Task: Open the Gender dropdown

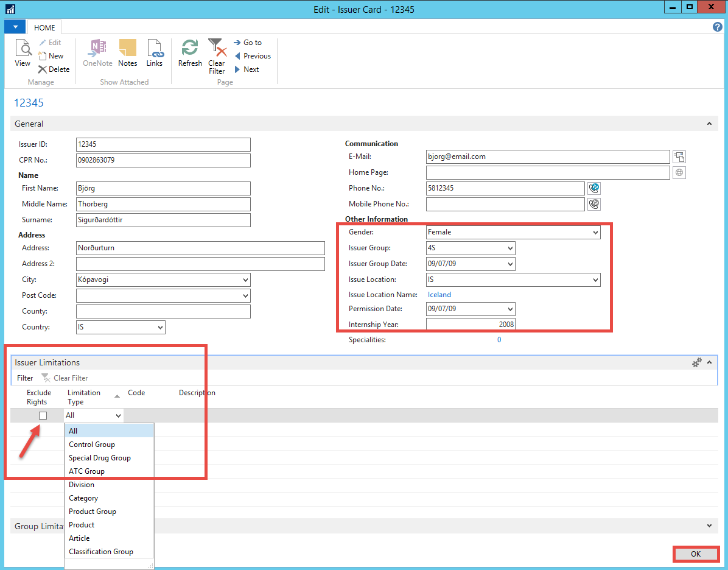Action: [x=595, y=232]
